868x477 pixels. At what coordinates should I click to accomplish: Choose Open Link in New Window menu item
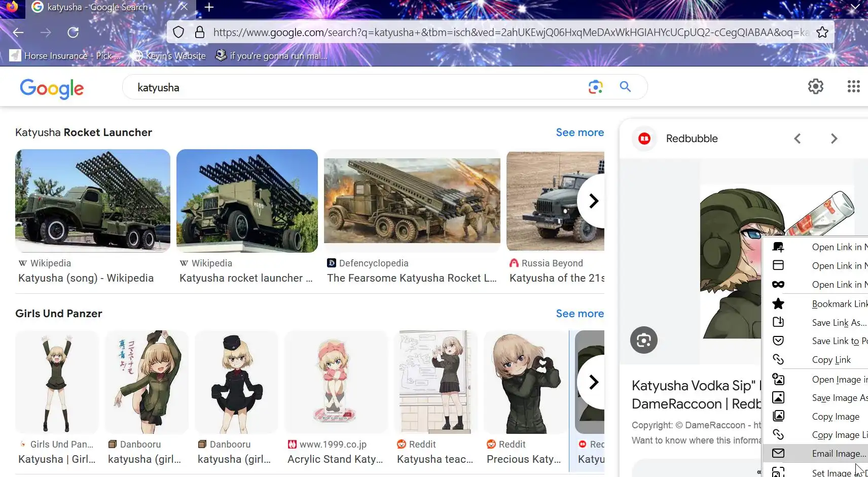(815, 266)
